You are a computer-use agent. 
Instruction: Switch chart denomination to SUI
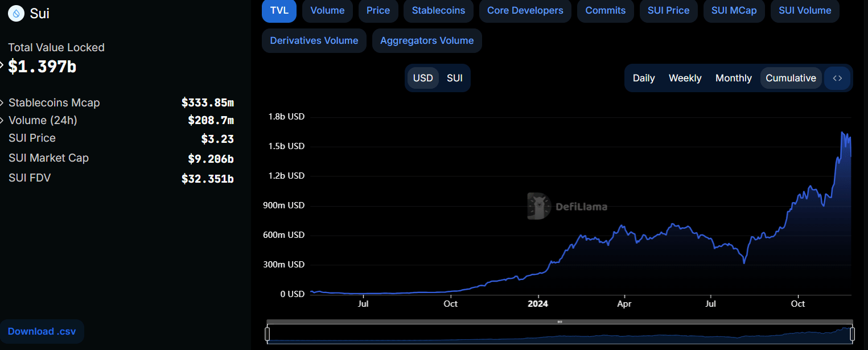[455, 78]
